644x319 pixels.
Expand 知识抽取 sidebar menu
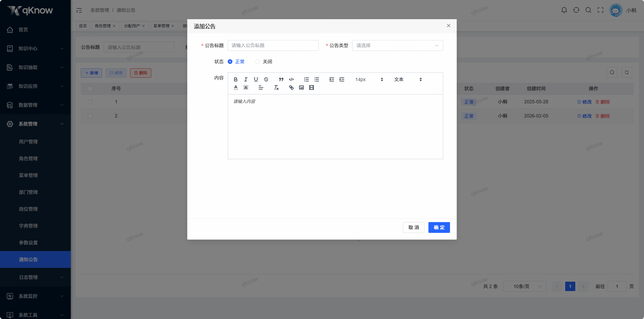[35, 67]
